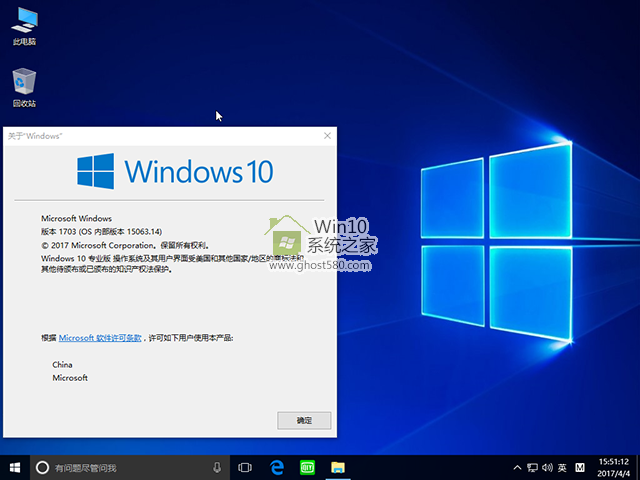Click the Show Desktop strip at the taskbar edge
The width and height of the screenshot is (640, 480).
point(637,467)
